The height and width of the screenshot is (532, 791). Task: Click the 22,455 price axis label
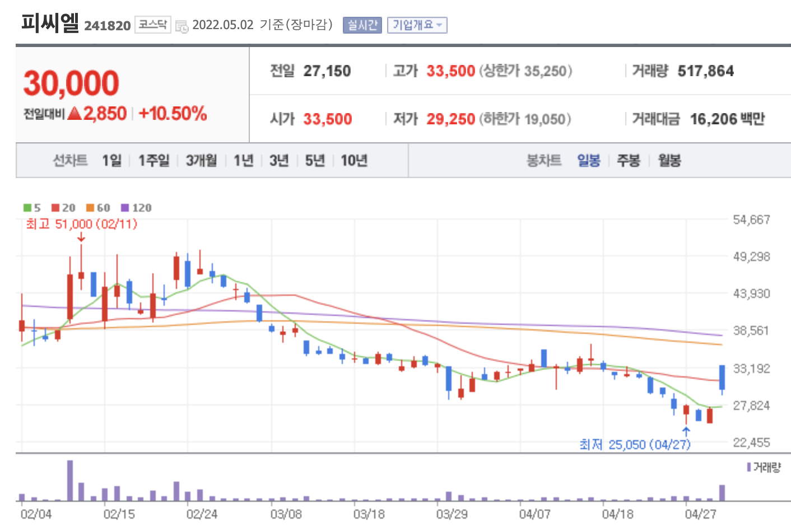751,443
